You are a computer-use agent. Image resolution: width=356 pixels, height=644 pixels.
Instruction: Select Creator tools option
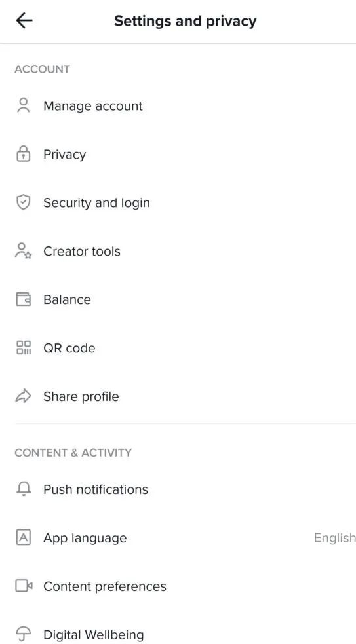(x=178, y=251)
